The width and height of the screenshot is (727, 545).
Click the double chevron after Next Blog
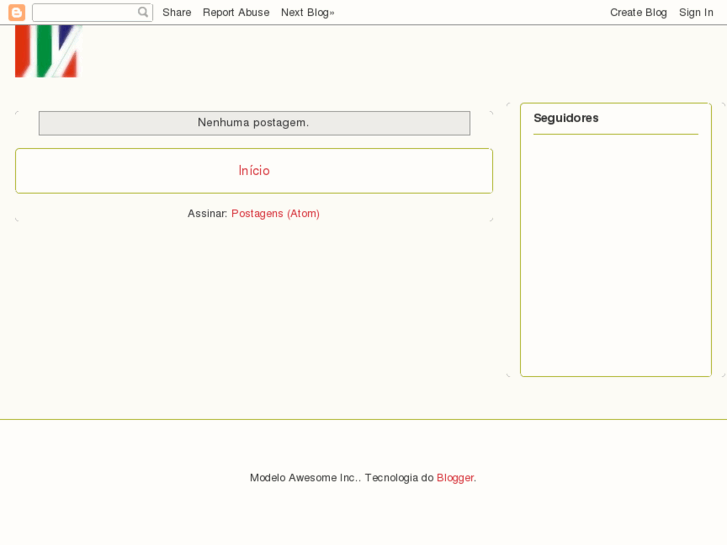coord(332,13)
